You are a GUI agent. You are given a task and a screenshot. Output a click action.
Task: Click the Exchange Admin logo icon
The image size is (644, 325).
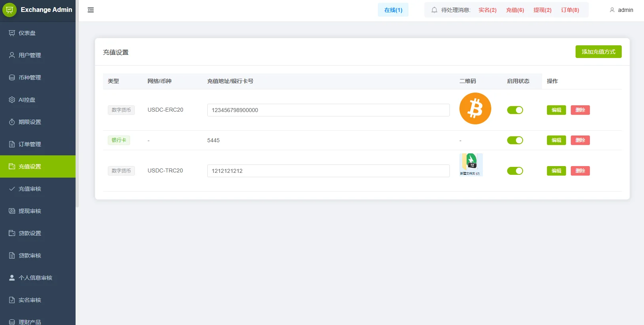point(10,10)
